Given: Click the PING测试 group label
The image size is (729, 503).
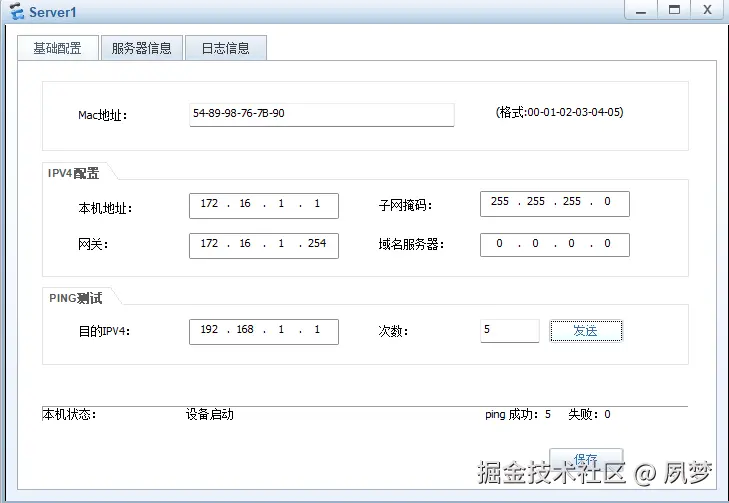Looking at the screenshot, I should (x=75, y=298).
